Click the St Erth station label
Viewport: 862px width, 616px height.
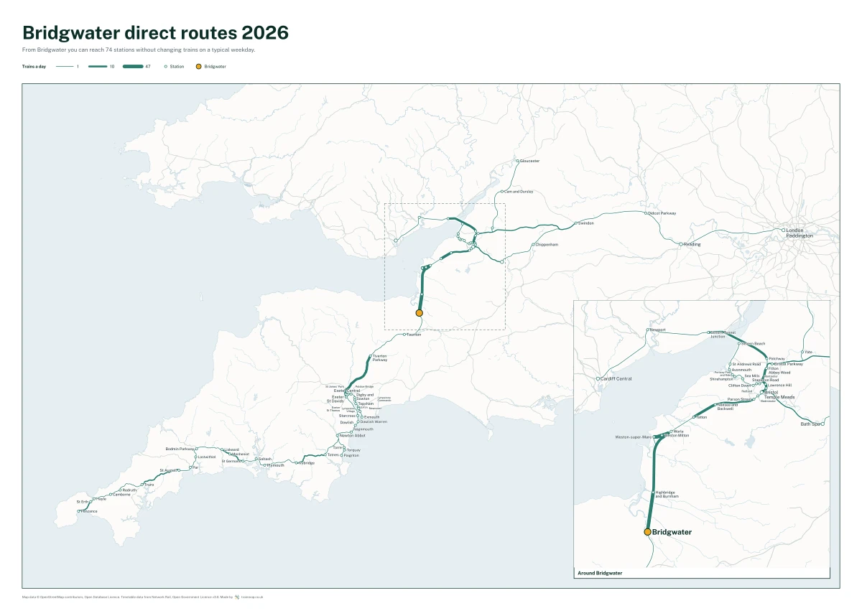pos(83,501)
